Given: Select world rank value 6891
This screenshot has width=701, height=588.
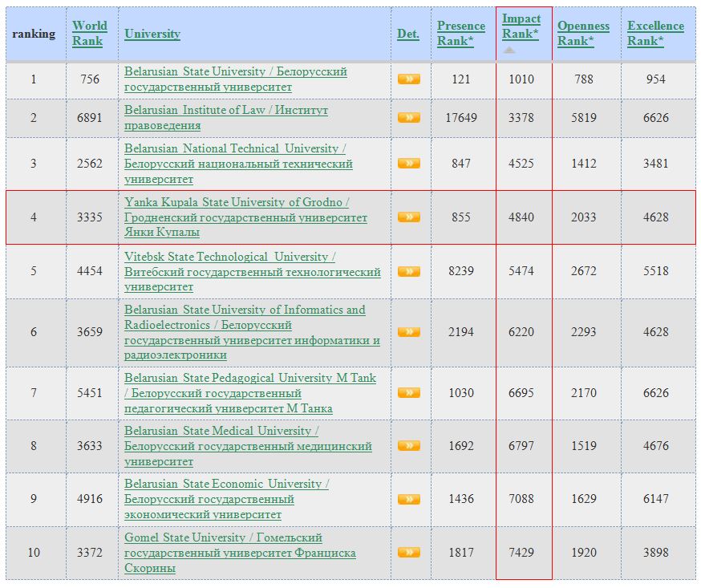Looking at the screenshot, I should click(89, 118).
